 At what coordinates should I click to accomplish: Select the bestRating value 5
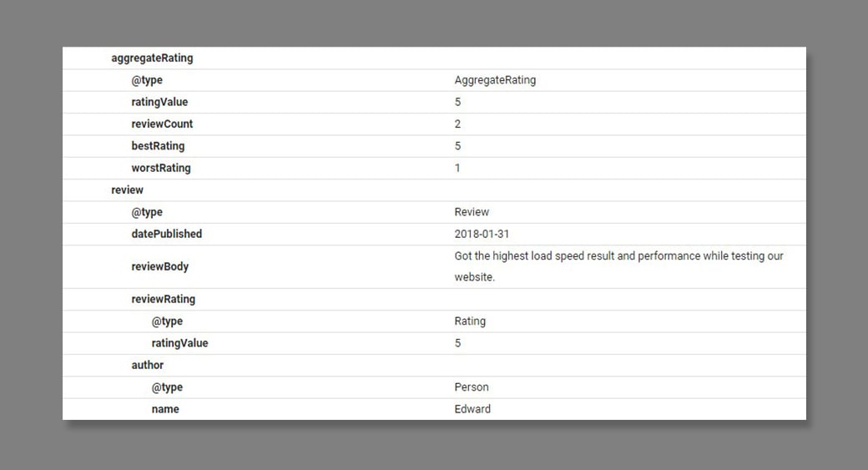coord(457,146)
